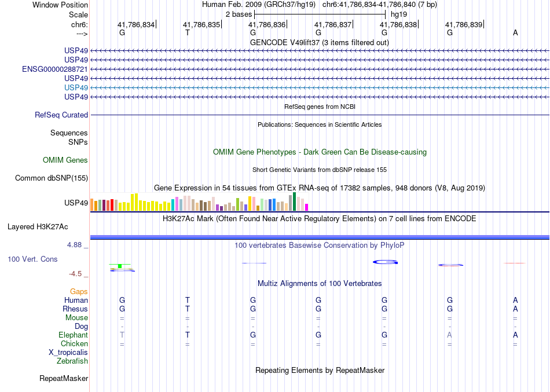Click the Scale label
550x392 pixels.
click(78, 14)
